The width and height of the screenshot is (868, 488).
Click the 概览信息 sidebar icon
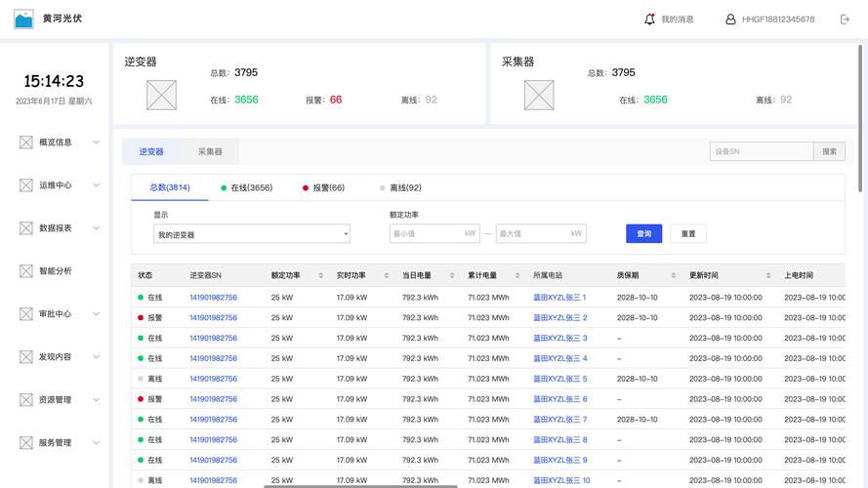[26, 142]
